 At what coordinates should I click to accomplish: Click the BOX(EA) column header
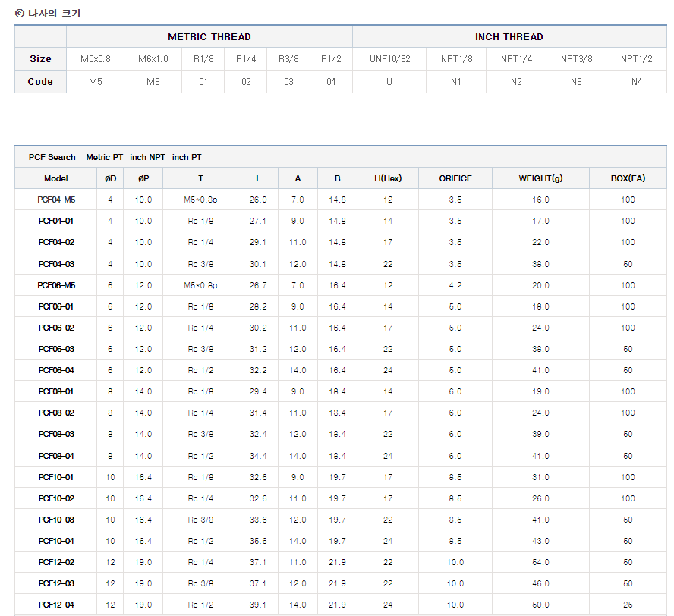pos(628,178)
